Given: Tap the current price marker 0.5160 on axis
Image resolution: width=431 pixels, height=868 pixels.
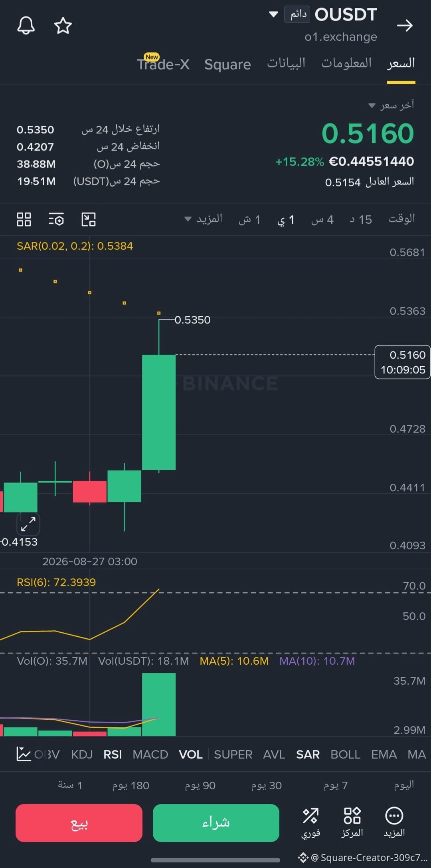Looking at the screenshot, I should (x=403, y=362).
